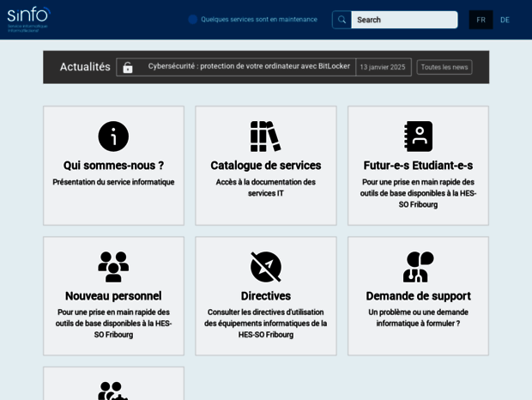532x400 pixels.
Task: Switch language to DE
Action: (505, 20)
